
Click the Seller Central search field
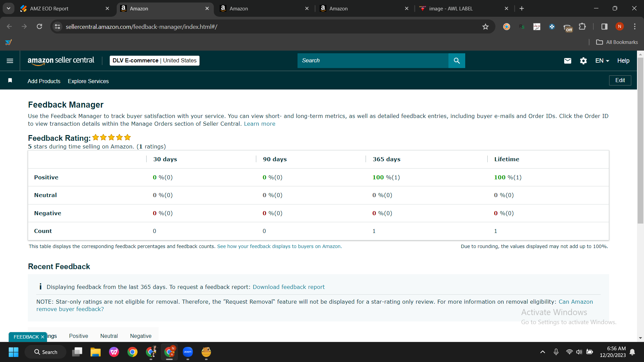pyautogui.click(x=373, y=61)
